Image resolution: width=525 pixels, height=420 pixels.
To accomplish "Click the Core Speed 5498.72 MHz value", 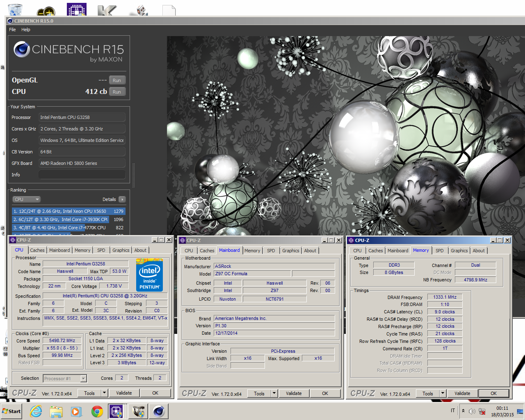I will tap(62, 340).
